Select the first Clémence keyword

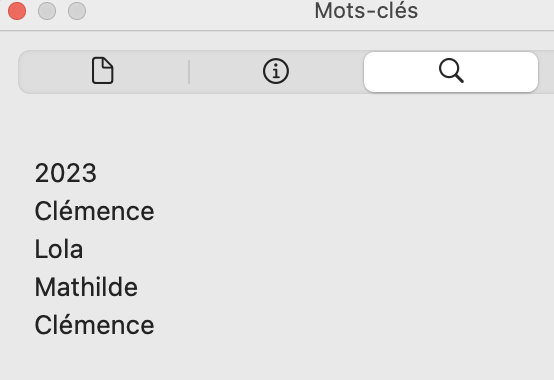(94, 211)
